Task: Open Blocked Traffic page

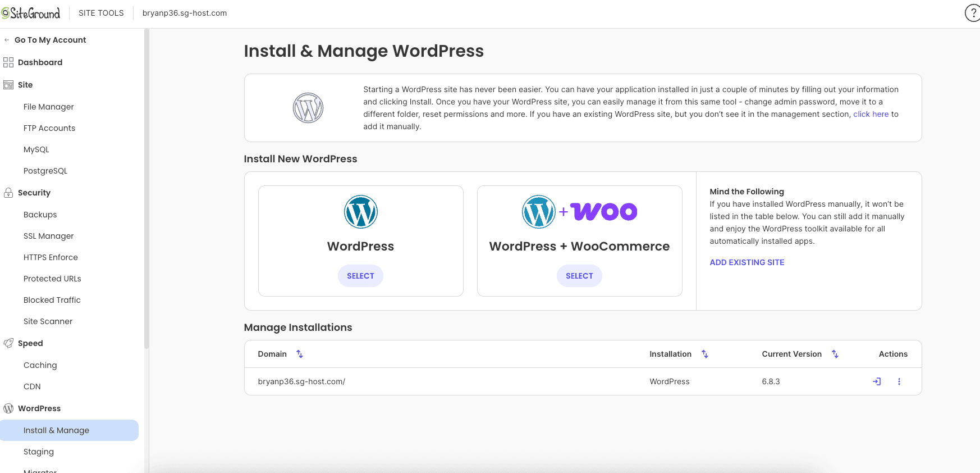Action: [52, 300]
